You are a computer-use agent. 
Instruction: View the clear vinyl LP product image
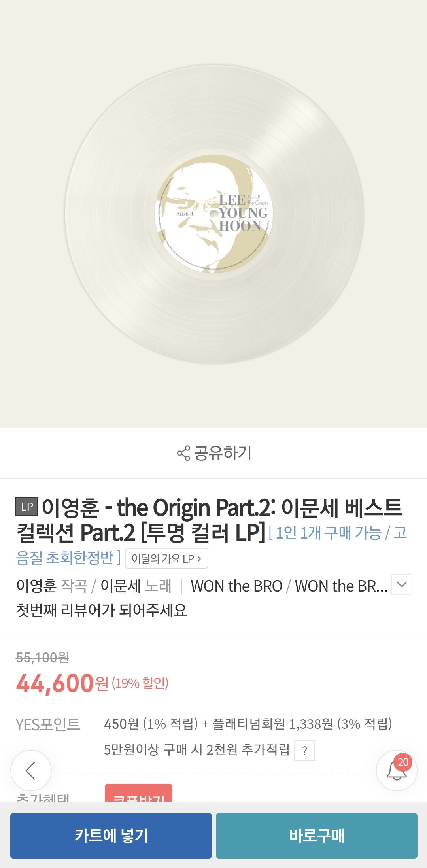click(213, 214)
